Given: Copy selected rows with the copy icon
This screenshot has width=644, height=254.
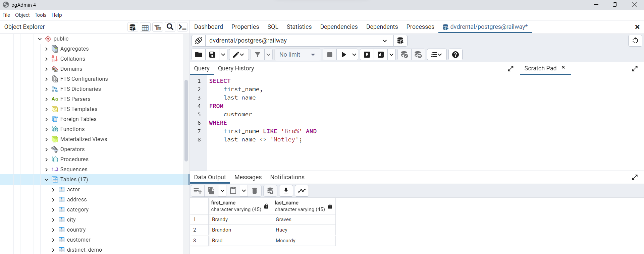Looking at the screenshot, I should click(211, 191).
